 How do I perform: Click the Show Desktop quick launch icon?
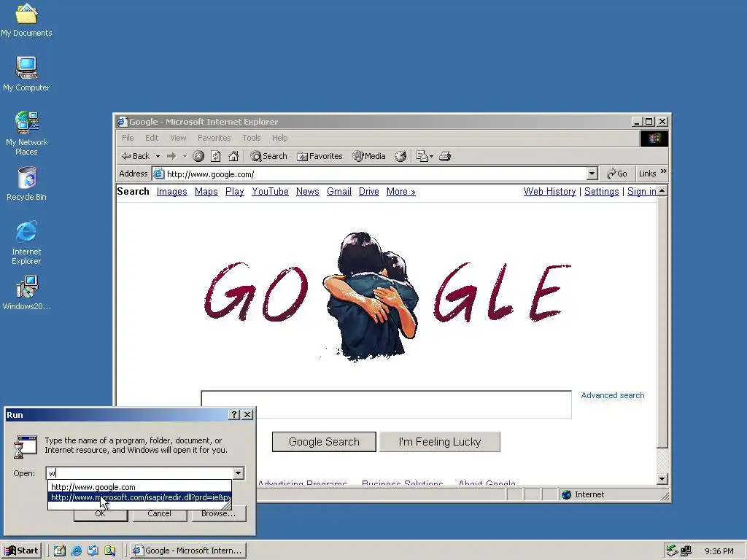[60, 551]
